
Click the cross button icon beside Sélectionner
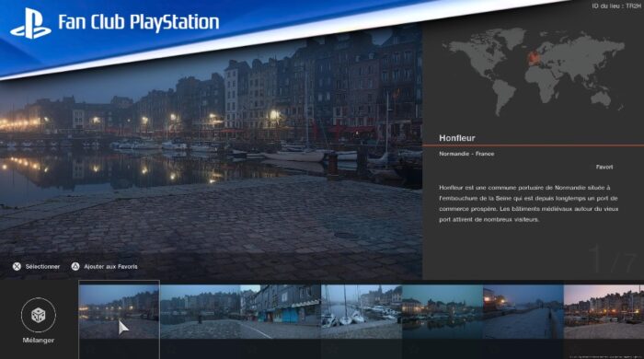17,267
